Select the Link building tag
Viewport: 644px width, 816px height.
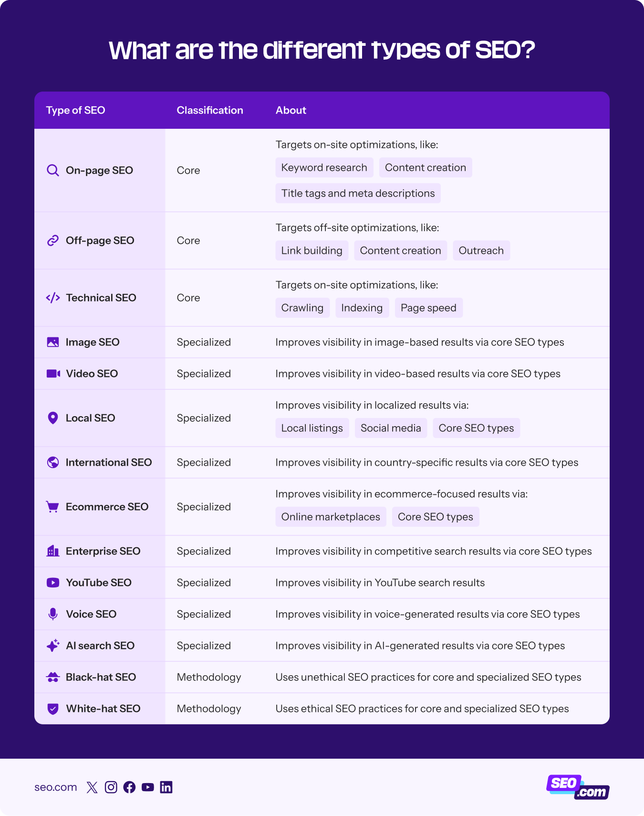[312, 251]
